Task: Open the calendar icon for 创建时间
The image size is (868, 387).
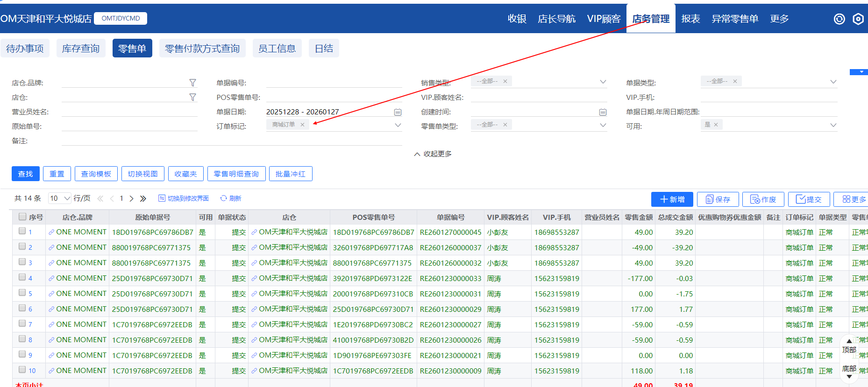Action: point(603,112)
